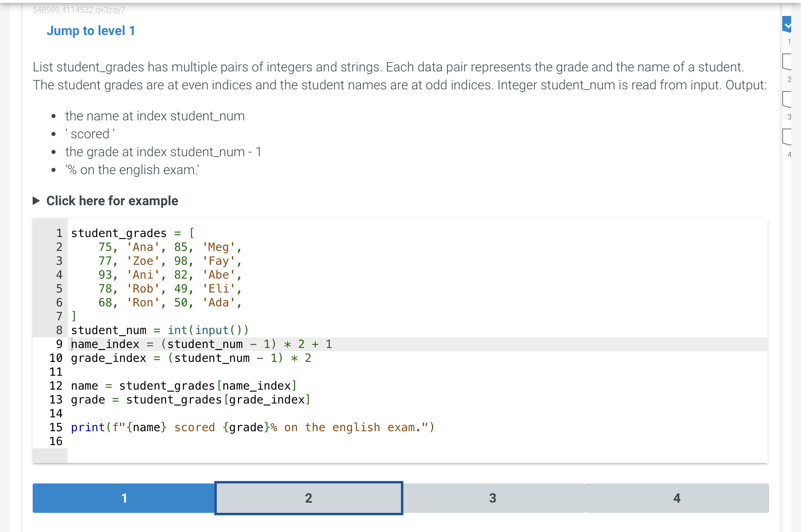
Task: Go to level 4 in bottom bar
Action: tap(676, 498)
